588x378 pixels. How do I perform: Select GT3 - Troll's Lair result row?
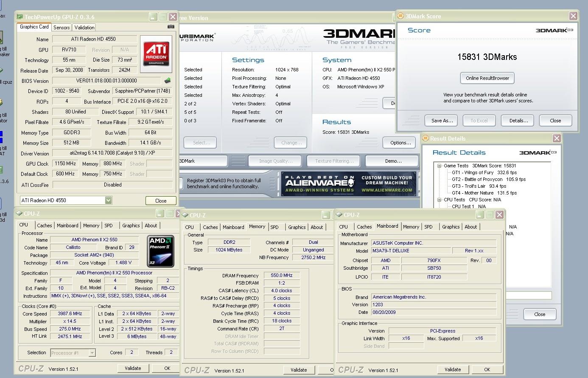coord(479,186)
